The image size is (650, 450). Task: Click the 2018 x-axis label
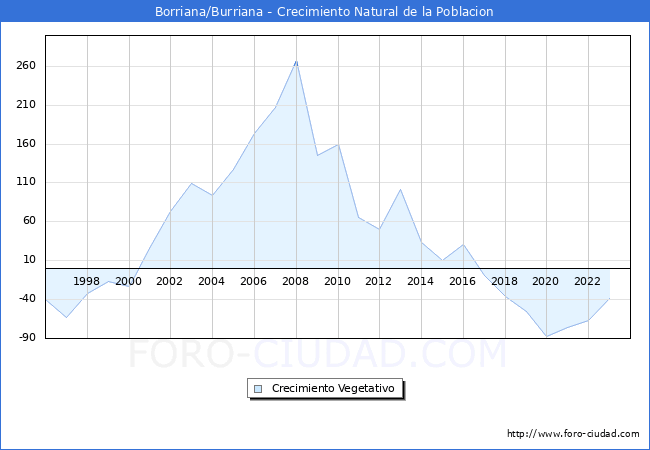pos(504,281)
